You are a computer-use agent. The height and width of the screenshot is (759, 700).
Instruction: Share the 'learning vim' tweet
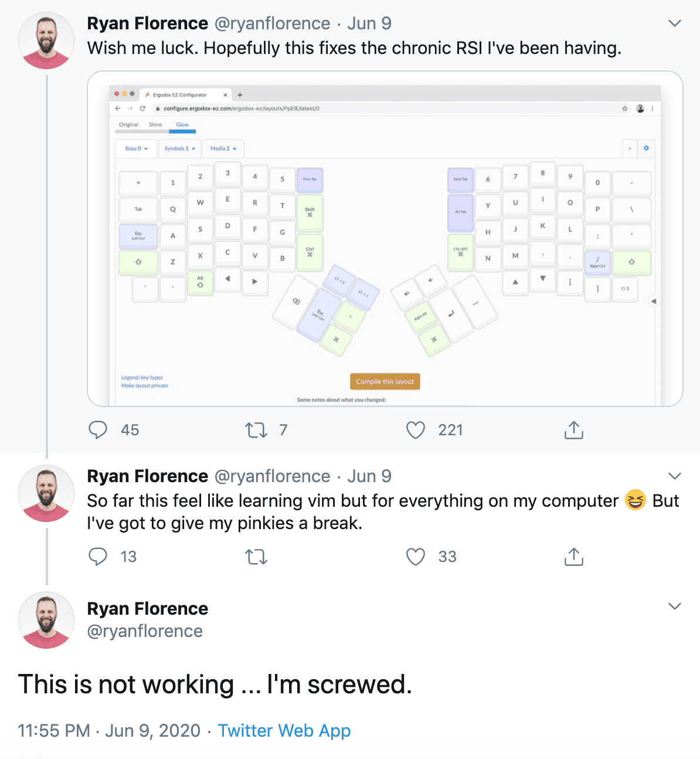click(573, 557)
